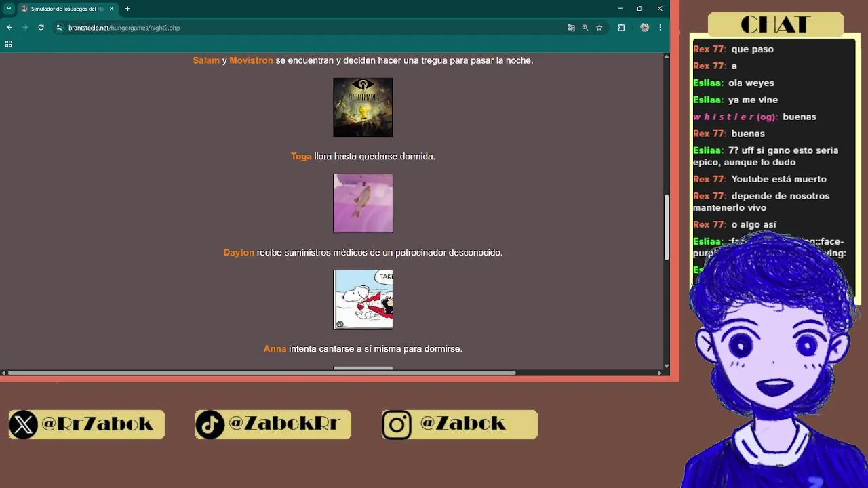Open the tab search dropdown arrow
868x488 pixels.
(9, 9)
